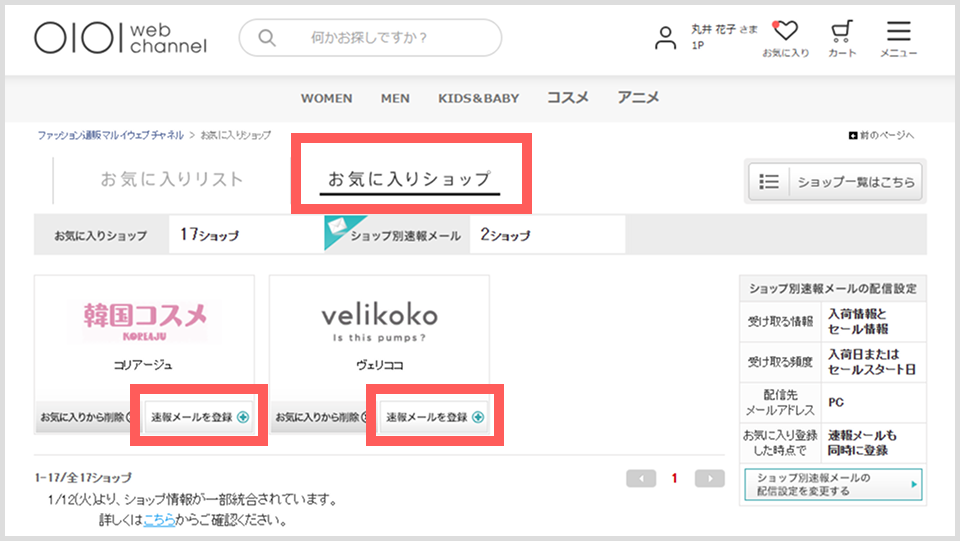Click page number 1
Screen dimensions: 960x541
pos(675,479)
